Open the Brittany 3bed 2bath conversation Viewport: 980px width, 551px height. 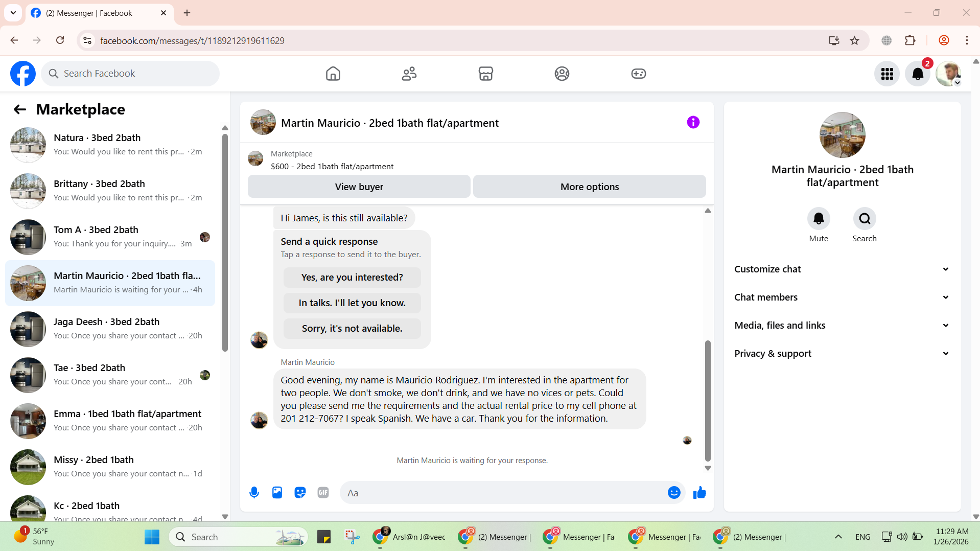tap(110, 191)
